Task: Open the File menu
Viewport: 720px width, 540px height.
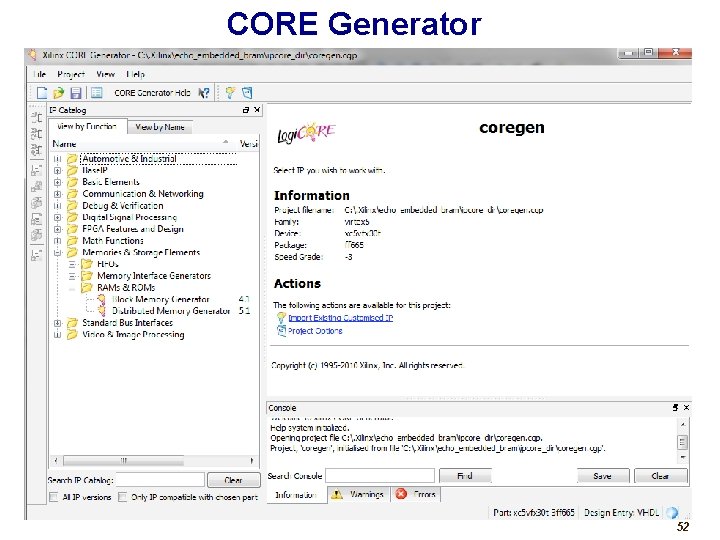Action: click(39, 74)
